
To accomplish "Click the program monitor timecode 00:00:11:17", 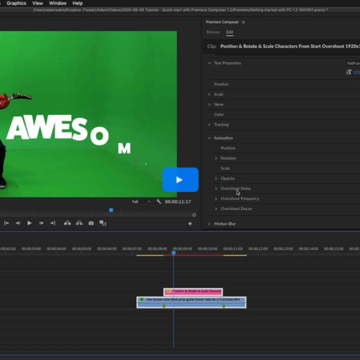I will pos(178,202).
